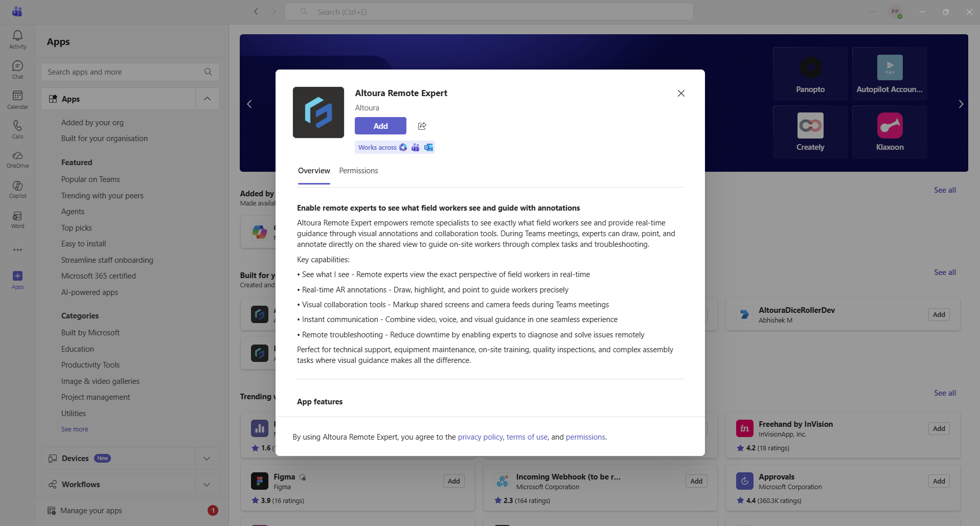Open the terms of use link
Viewport: 980px width, 526px height.
coord(527,437)
